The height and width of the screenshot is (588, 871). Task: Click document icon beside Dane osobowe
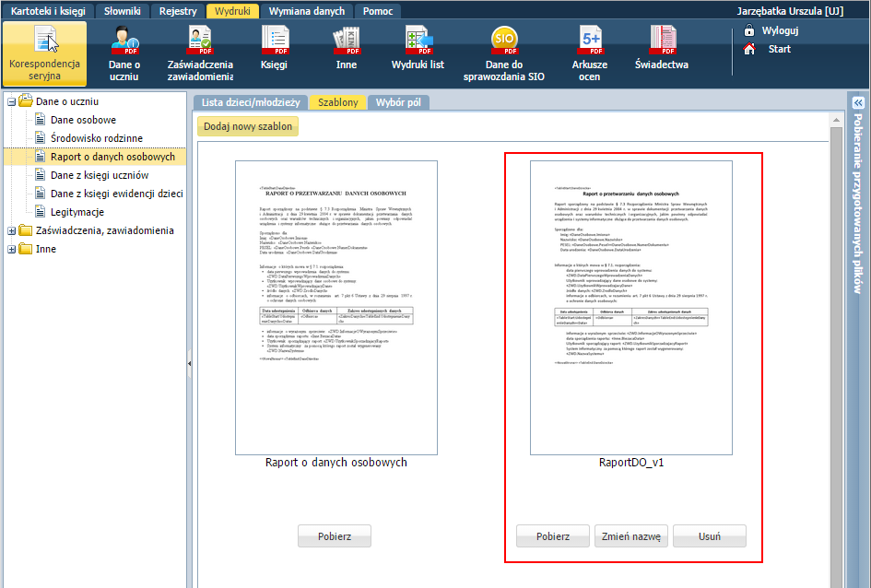[40, 120]
